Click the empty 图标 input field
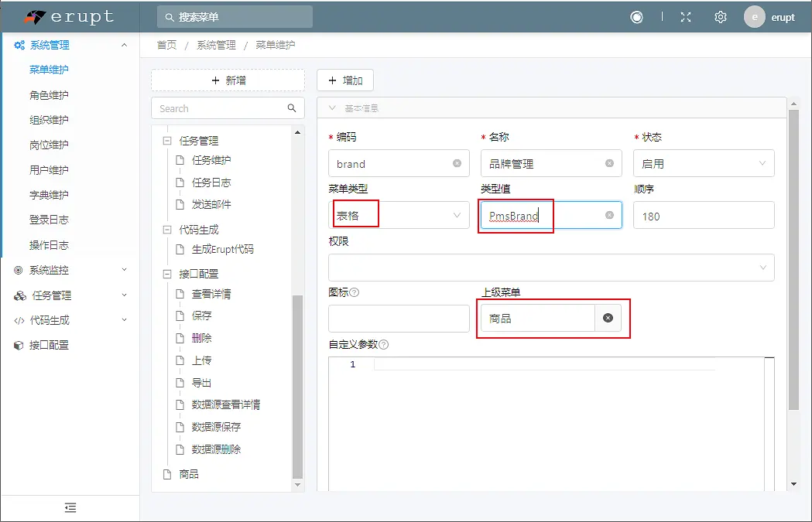The image size is (812, 522). tap(399, 318)
